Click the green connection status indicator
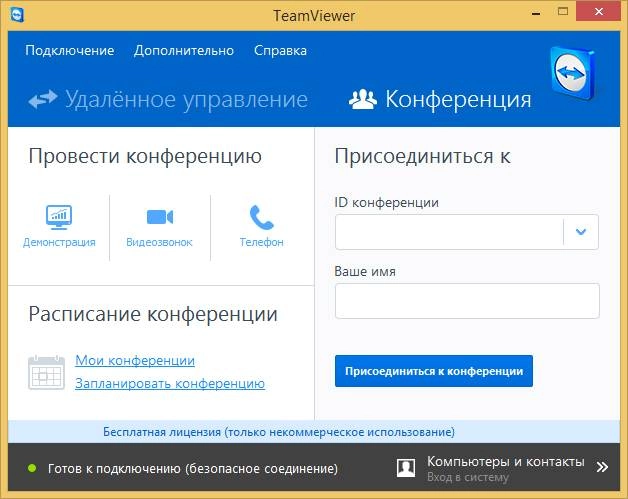The height and width of the screenshot is (499, 628). [x=32, y=468]
